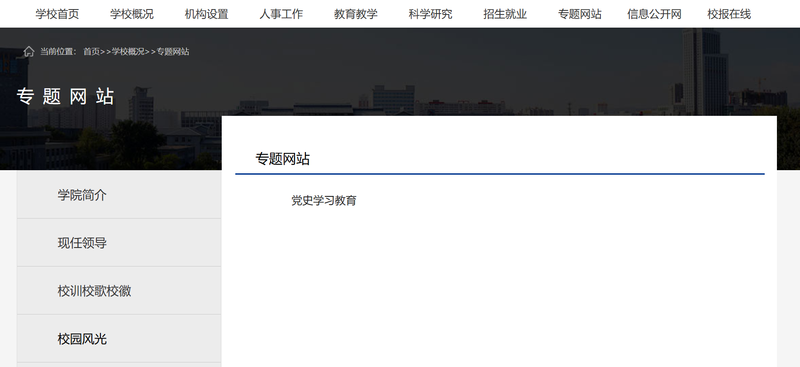Click the 首页 breadcrumb link
Viewport: 800px width, 367px height.
(x=91, y=52)
